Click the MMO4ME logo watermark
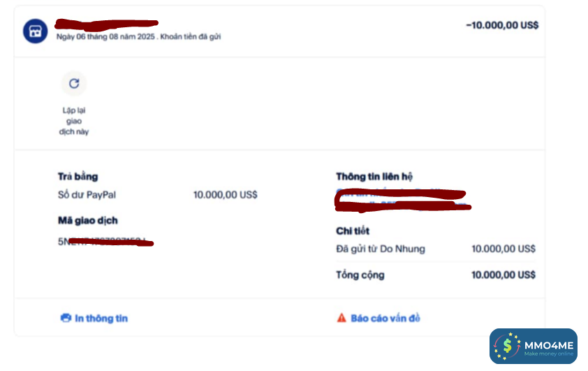 [533, 347]
